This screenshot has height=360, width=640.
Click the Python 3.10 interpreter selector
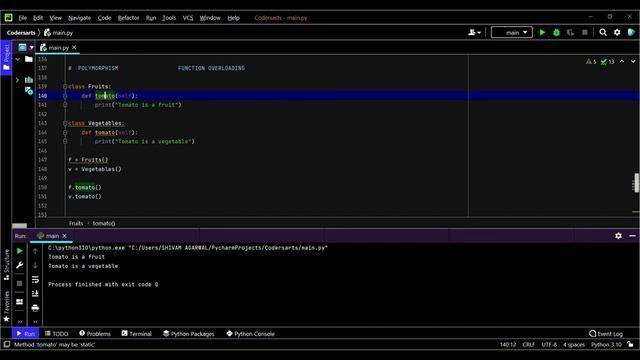pos(606,344)
